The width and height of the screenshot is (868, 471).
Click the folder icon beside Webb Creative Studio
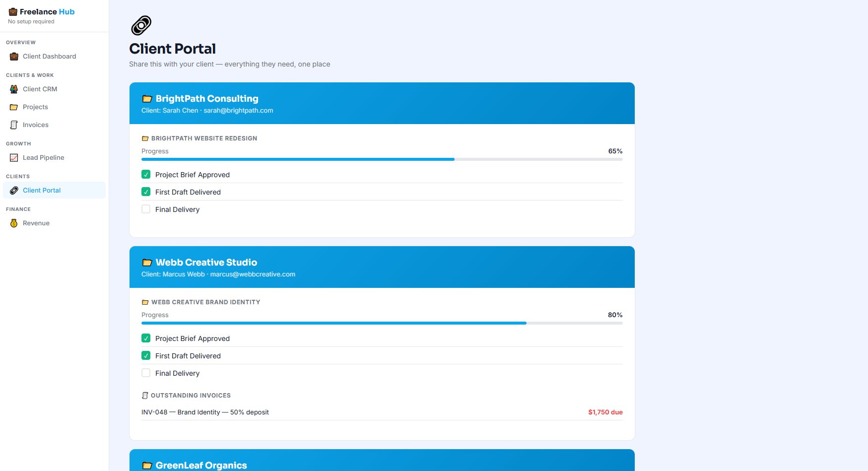(147, 263)
